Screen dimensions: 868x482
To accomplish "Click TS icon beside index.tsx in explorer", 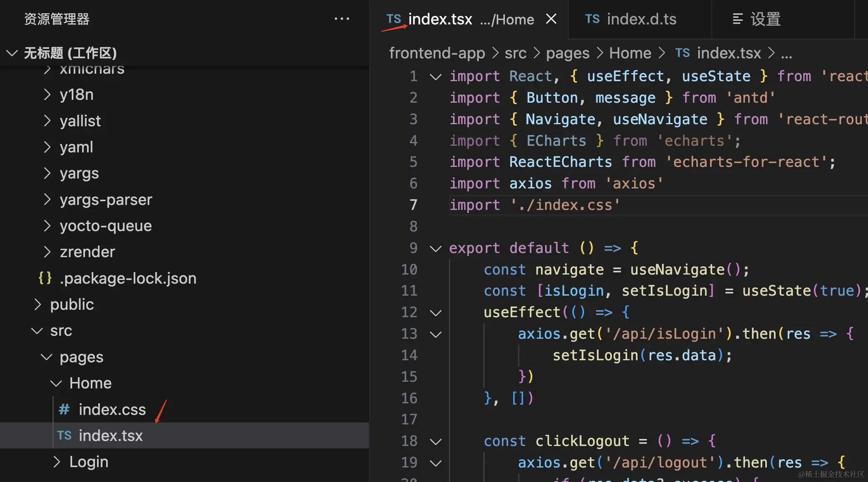I will (64, 436).
